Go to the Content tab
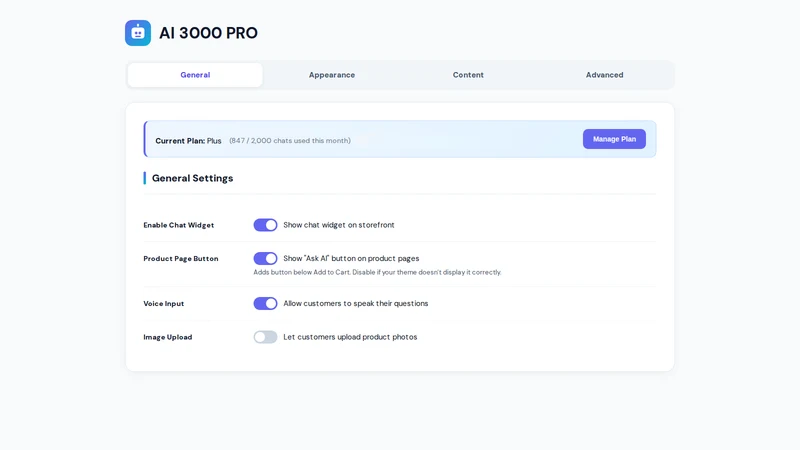 (x=468, y=75)
